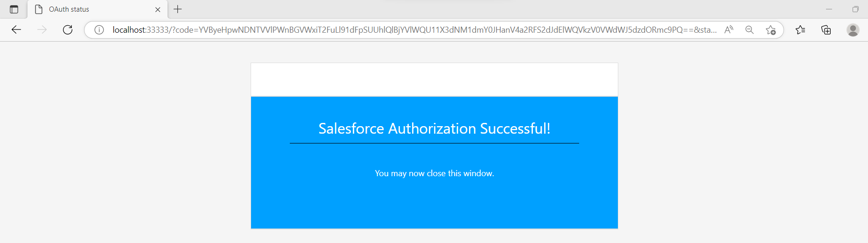Activate the Read aloud icon
The width and height of the screenshot is (868, 243).
coord(728,30)
